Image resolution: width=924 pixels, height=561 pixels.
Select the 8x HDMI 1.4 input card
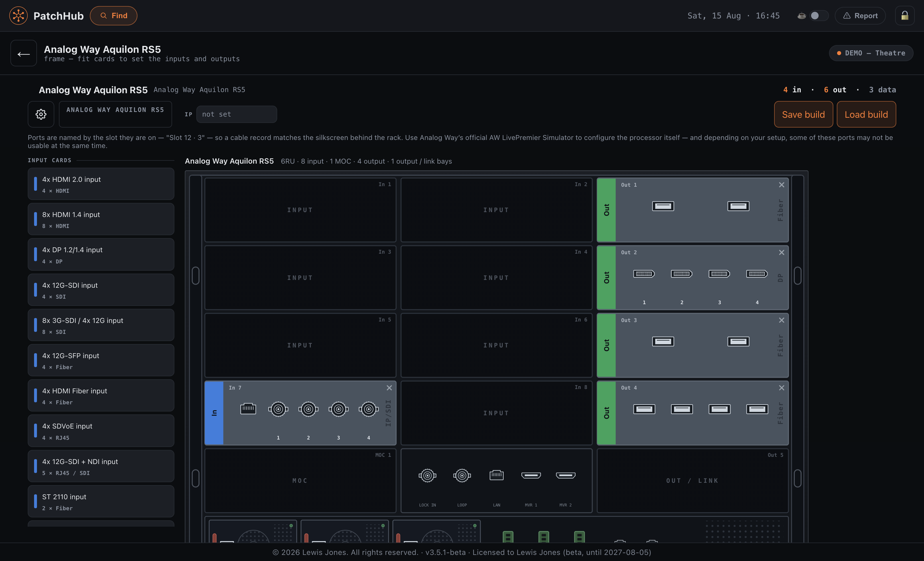[101, 219]
